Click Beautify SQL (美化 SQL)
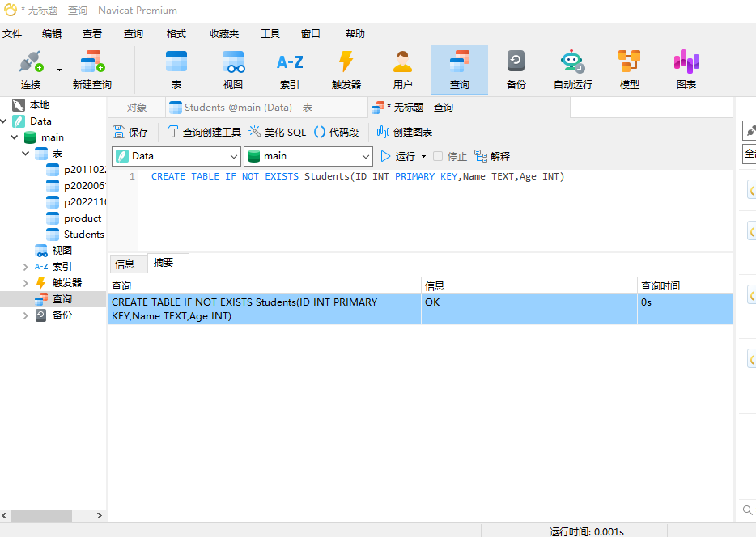 tap(278, 132)
